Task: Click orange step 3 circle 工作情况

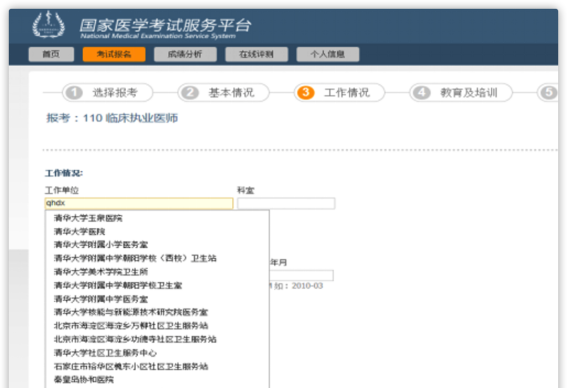Action: tap(306, 93)
